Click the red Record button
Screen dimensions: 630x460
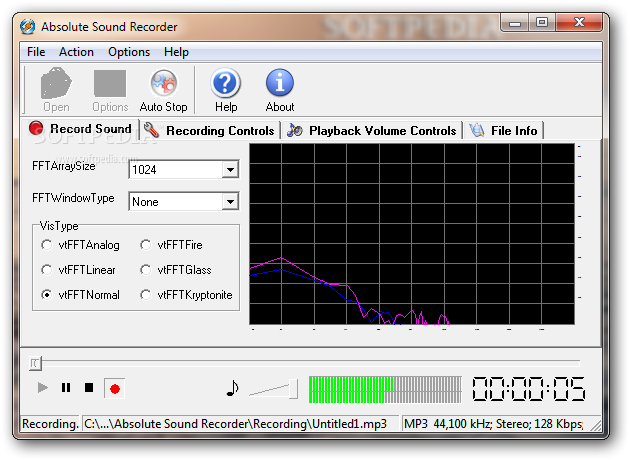[x=115, y=388]
